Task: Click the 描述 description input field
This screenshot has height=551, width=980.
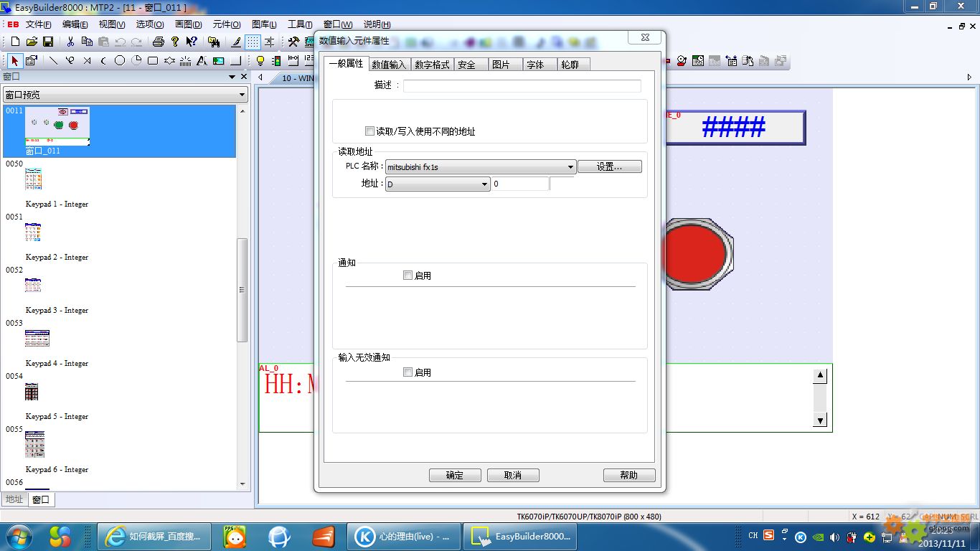Action: [x=522, y=85]
